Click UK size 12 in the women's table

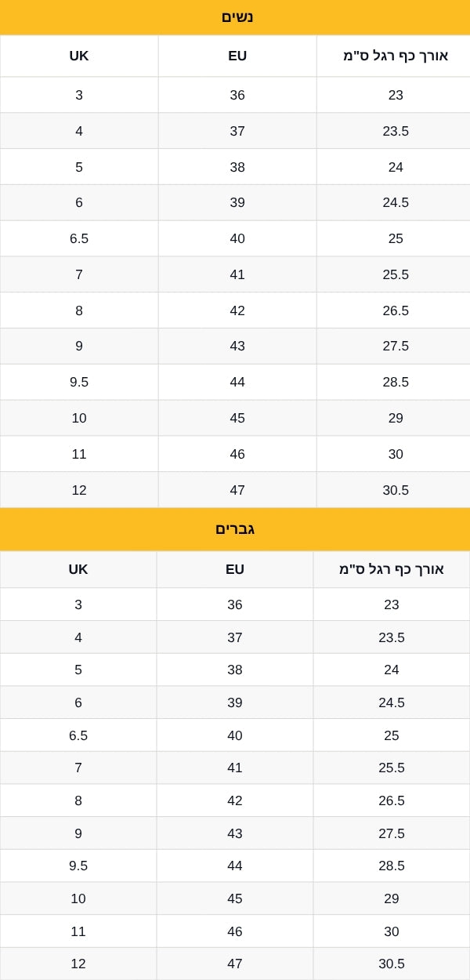[x=79, y=490]
